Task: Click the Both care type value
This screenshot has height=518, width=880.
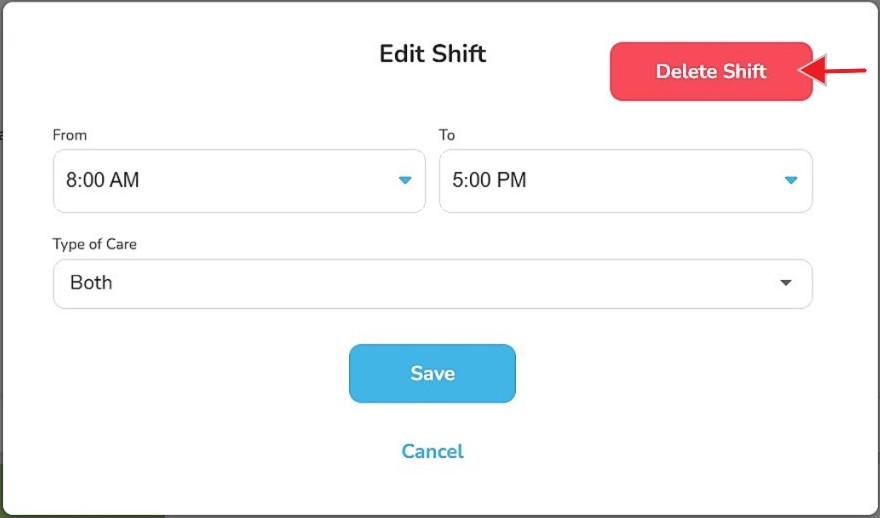Action: 91,283
